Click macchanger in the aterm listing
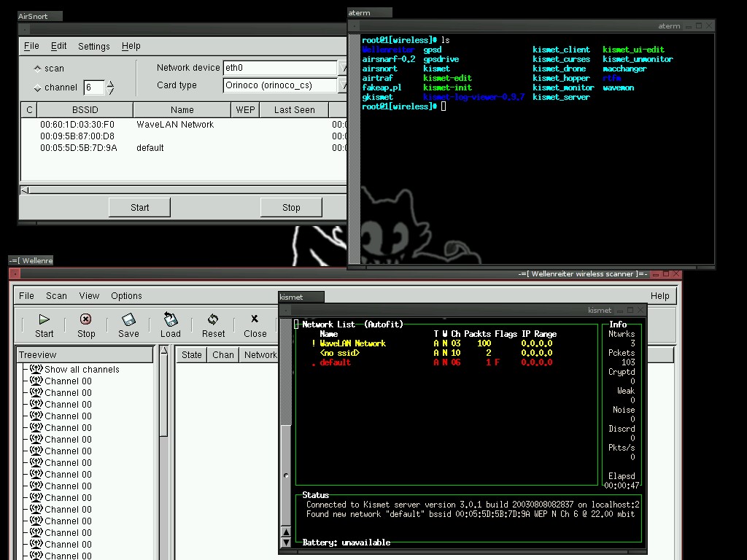This screenshot has height=560, width=747. (624, 69)
